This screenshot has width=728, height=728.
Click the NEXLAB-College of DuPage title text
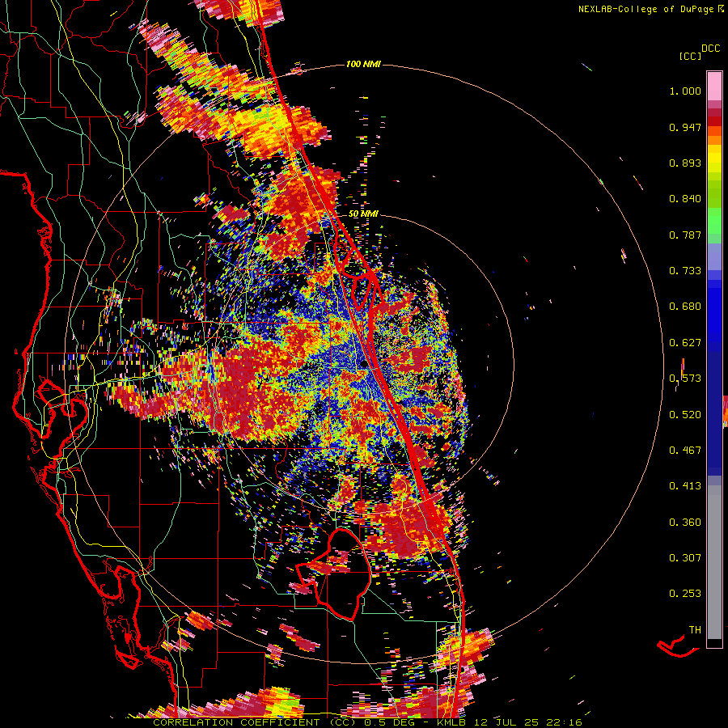(x=646, y=9)
